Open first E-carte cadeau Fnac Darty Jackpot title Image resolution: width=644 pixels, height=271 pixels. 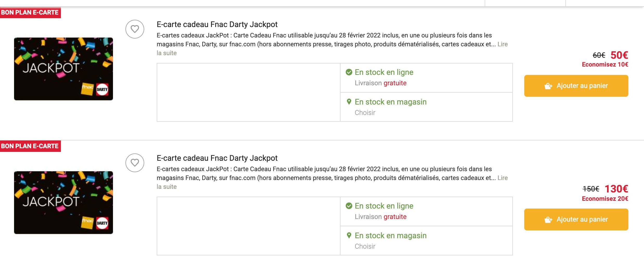click(x=217, y=24)
